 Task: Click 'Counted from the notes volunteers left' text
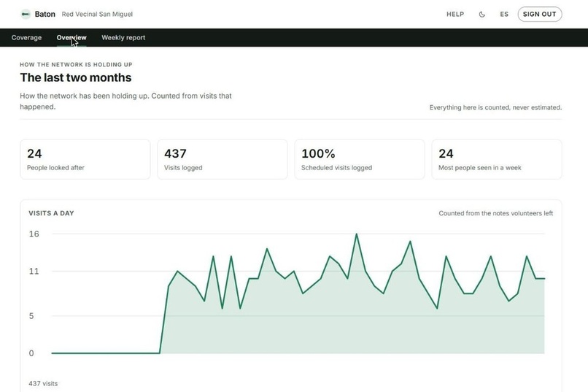tap(496, 213)
